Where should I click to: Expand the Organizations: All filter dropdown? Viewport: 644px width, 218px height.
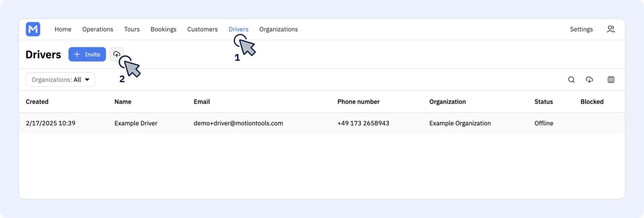pyautogui.click(x=61, y=80)
